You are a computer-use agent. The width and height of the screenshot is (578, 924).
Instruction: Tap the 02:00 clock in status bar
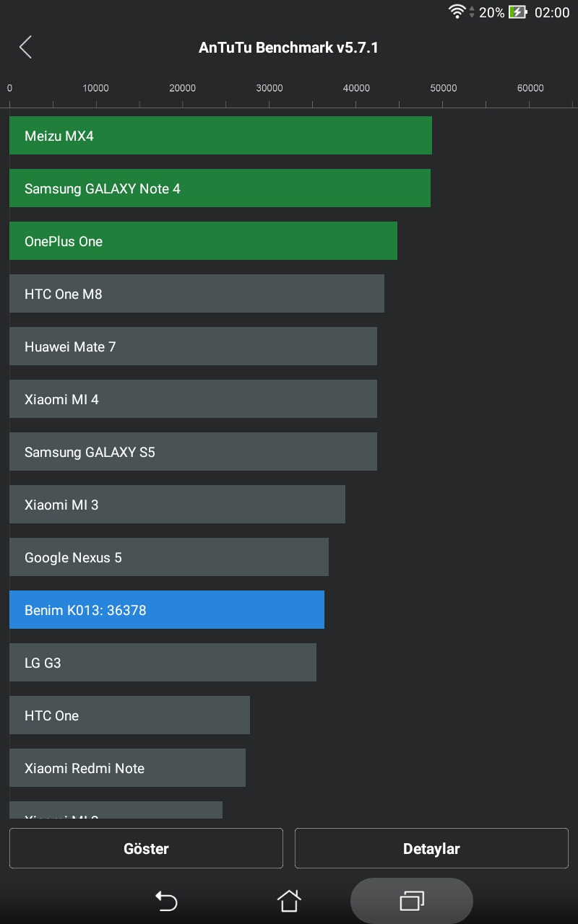point(552,12)
